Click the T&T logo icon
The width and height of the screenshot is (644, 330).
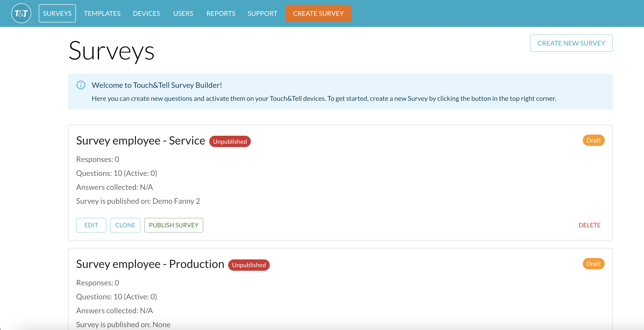21,13
